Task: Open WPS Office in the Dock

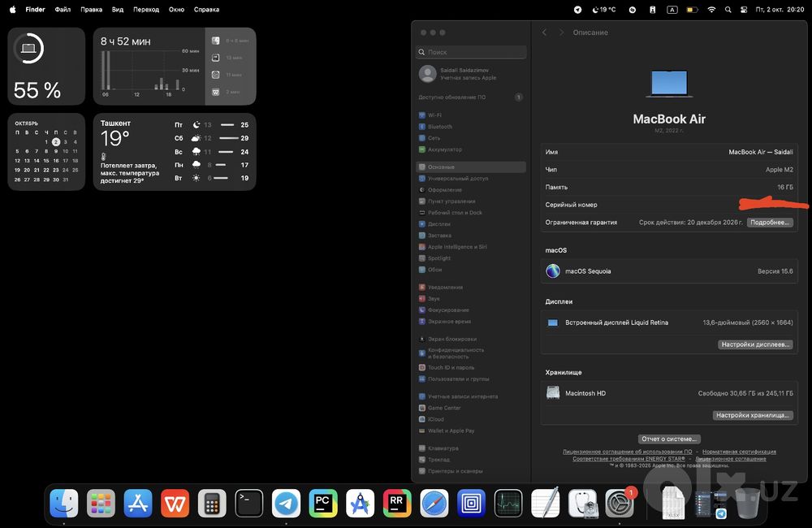Action: (x=175, y=503)
